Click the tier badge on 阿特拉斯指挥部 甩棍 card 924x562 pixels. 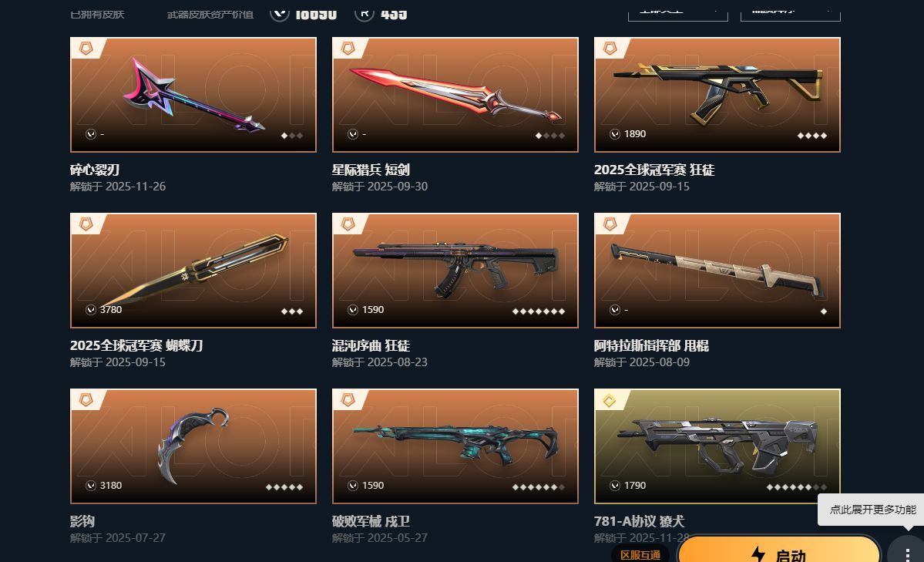[610, 224]
